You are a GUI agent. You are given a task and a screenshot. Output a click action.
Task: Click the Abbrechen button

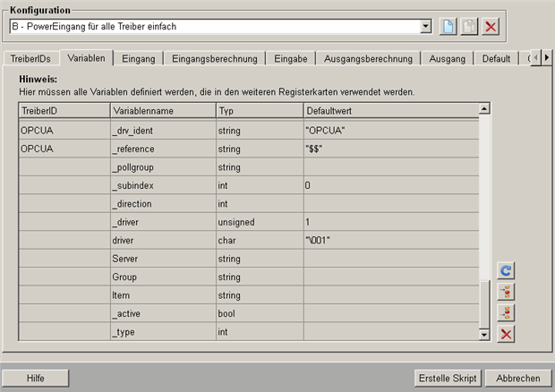pyautogui.click(x=518, y=378)
